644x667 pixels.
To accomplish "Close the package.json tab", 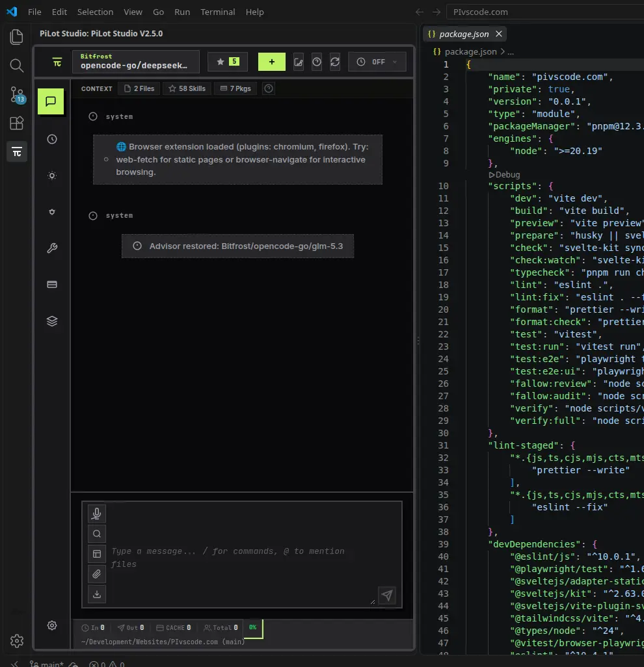I will click(x=499, y=34).
